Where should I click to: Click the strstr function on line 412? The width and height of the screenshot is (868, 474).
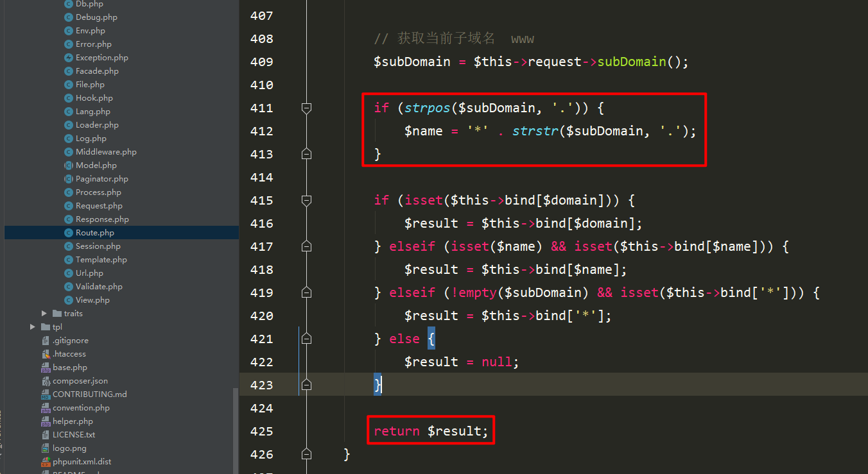point(535,131)
